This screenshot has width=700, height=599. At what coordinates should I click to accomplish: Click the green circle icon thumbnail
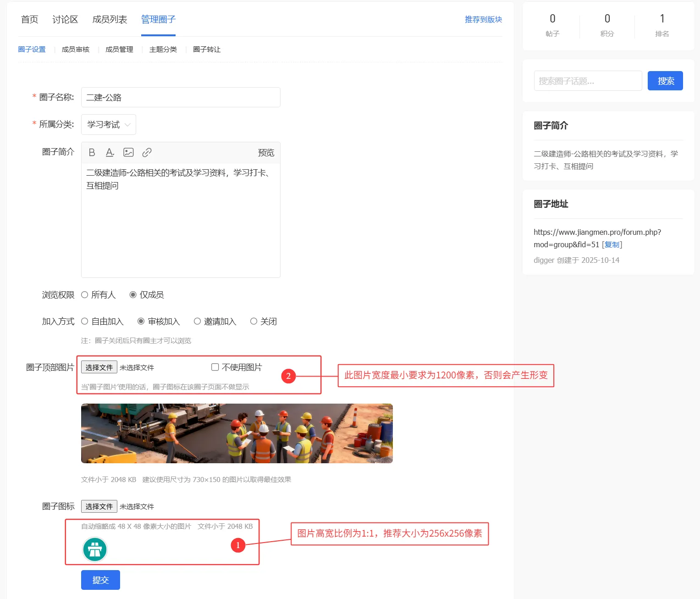point(95,549)
